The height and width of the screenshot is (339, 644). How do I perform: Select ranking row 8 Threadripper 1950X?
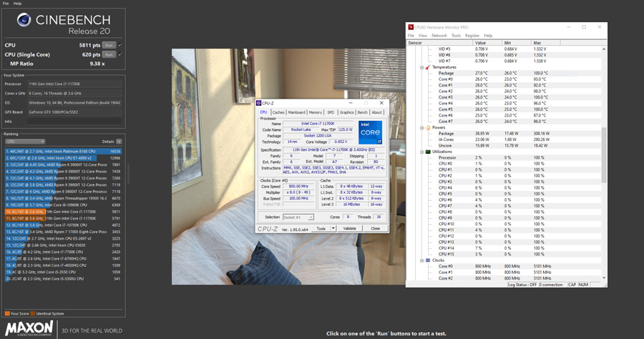[x=63, y=198]
